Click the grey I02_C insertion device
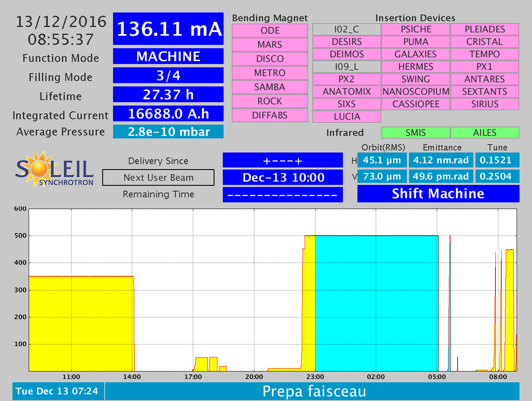The image size is (532, 401). coord(347,29)
